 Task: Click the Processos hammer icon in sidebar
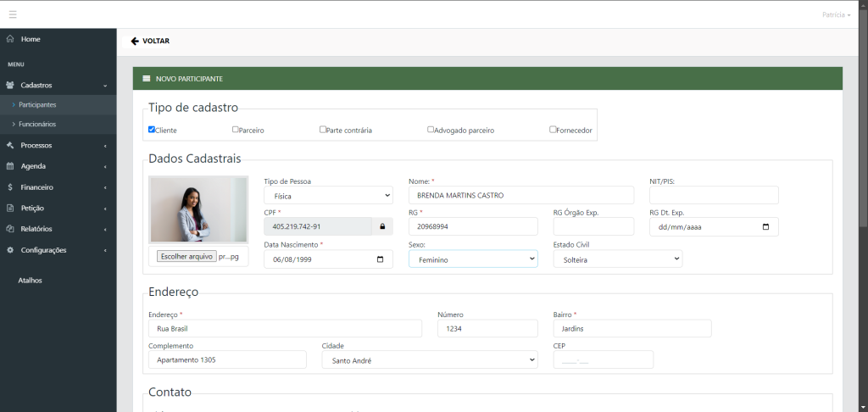tap(10, 145)
